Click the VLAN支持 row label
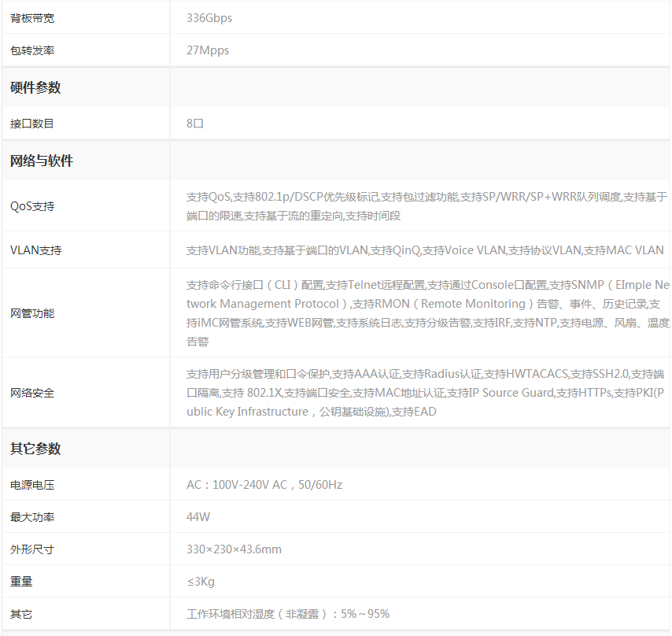 (x=35, y=250)
